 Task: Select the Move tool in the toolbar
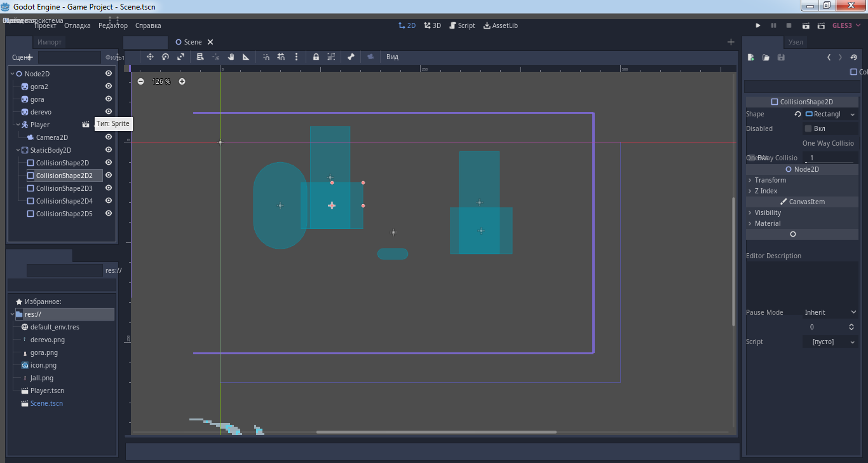[151, 57]
